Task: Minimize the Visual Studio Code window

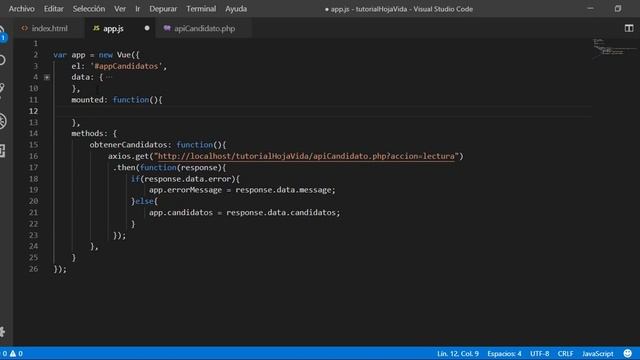Action: click(590, 9)
